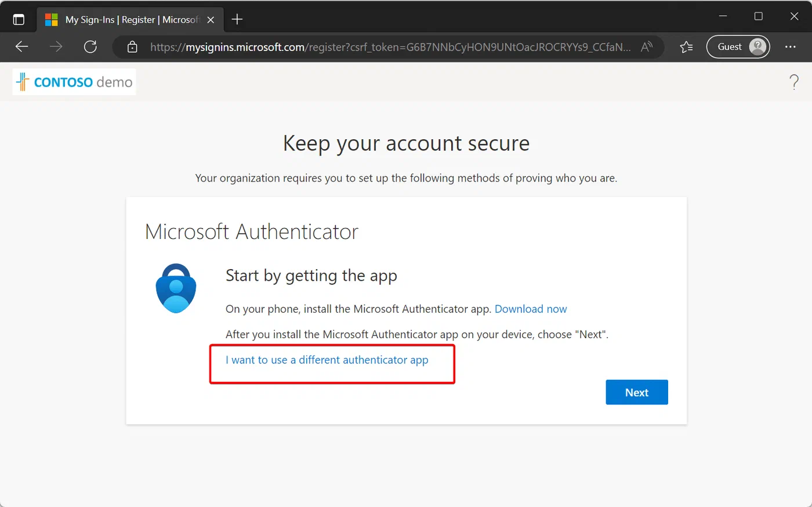812x507 pixels.
Task: Continue with the Next button
Action: pyautogui.click(x=637, y=392)
